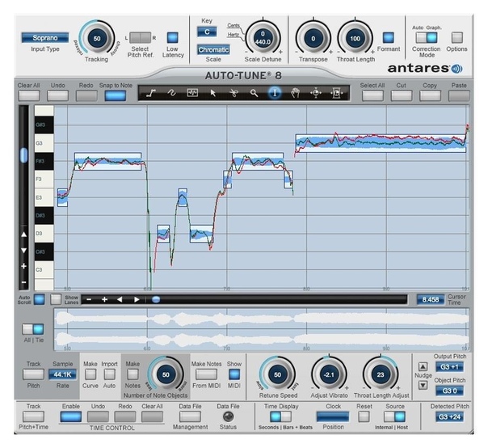Open the Chromatic Scale dropdown
488x448 pixels.
point(213,49)
